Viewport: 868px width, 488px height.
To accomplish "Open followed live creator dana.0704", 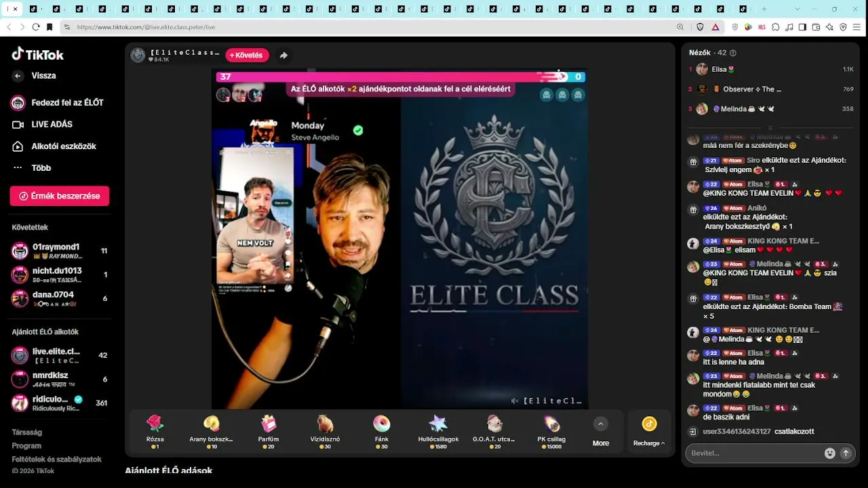I will tap(60, 298).
